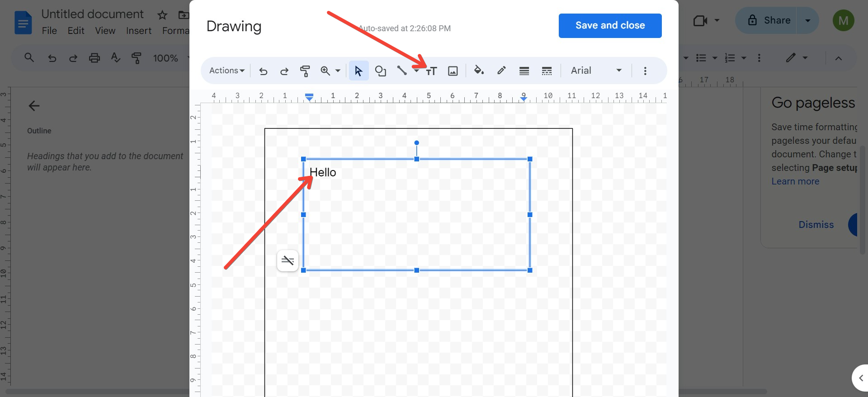Run the spelling and grammar check
This screenshot has width=868, height=397.
pos(116,58)
